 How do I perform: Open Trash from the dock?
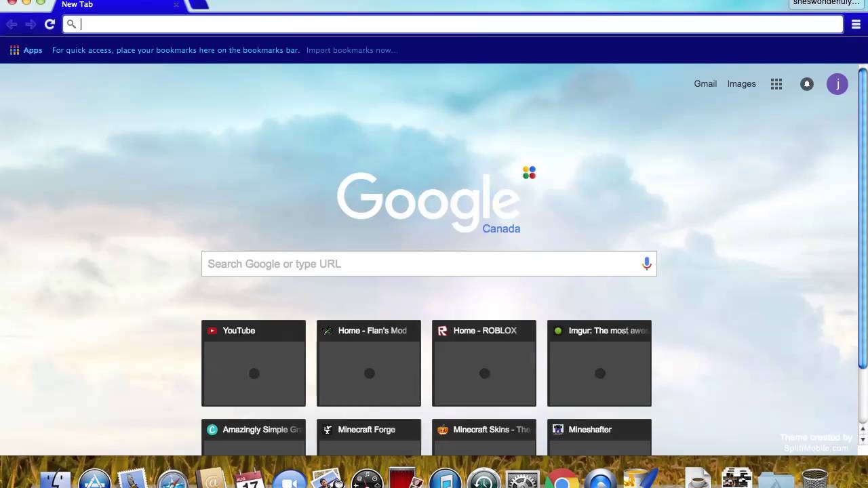[814, 479]
